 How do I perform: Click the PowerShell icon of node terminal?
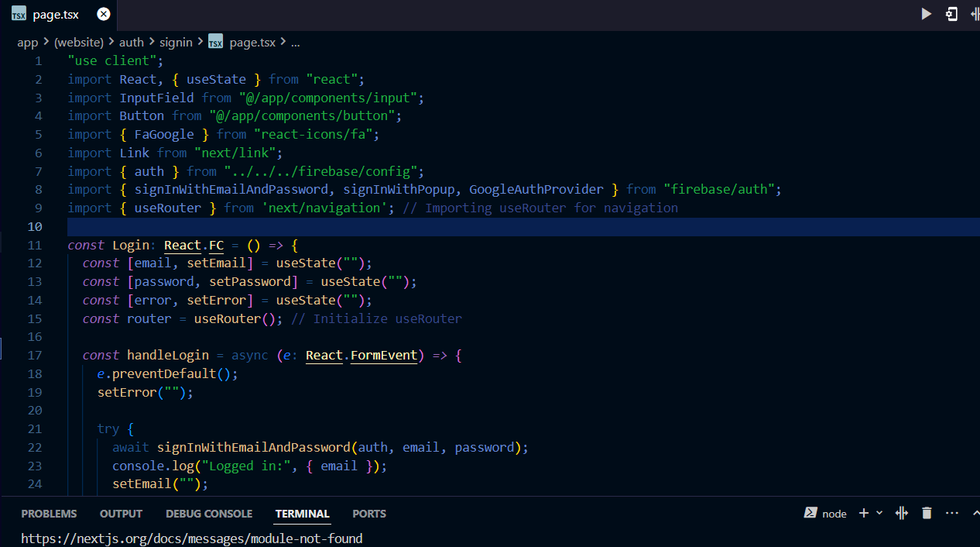point(810,513)
